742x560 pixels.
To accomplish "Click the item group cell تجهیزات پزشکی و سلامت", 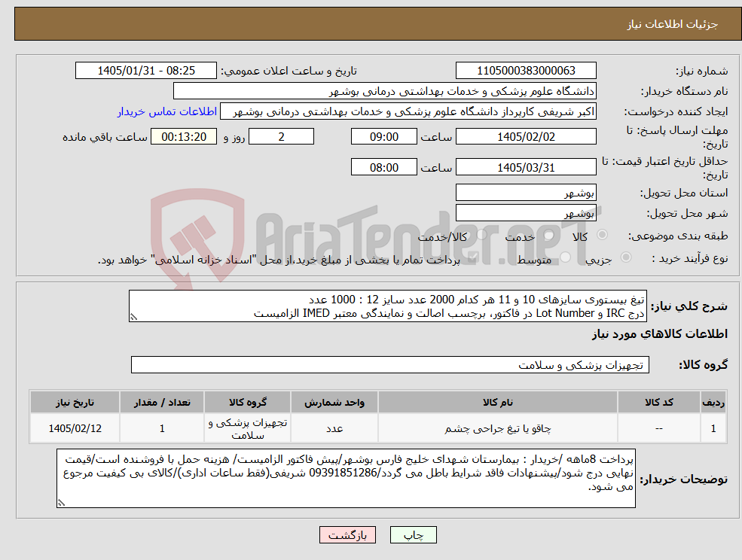I will click(x=248, y=428).
